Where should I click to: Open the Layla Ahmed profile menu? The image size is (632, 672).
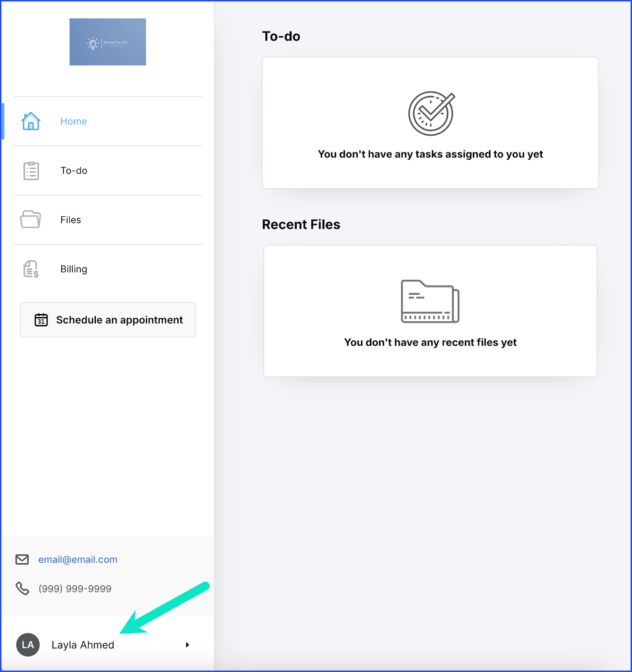[83, 645]
